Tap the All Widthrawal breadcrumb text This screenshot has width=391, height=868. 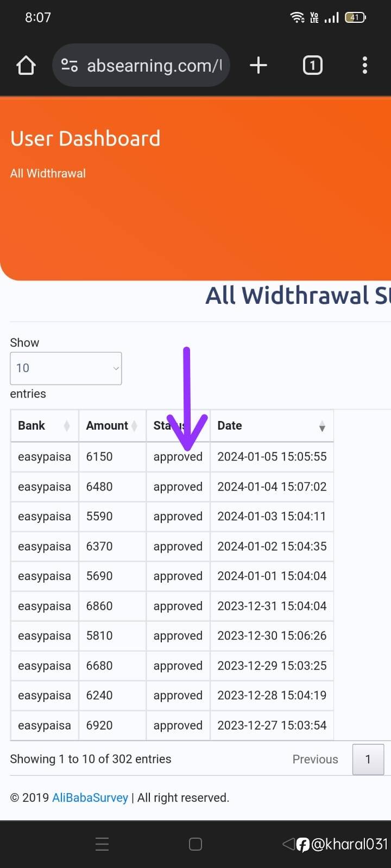point(48,174)
